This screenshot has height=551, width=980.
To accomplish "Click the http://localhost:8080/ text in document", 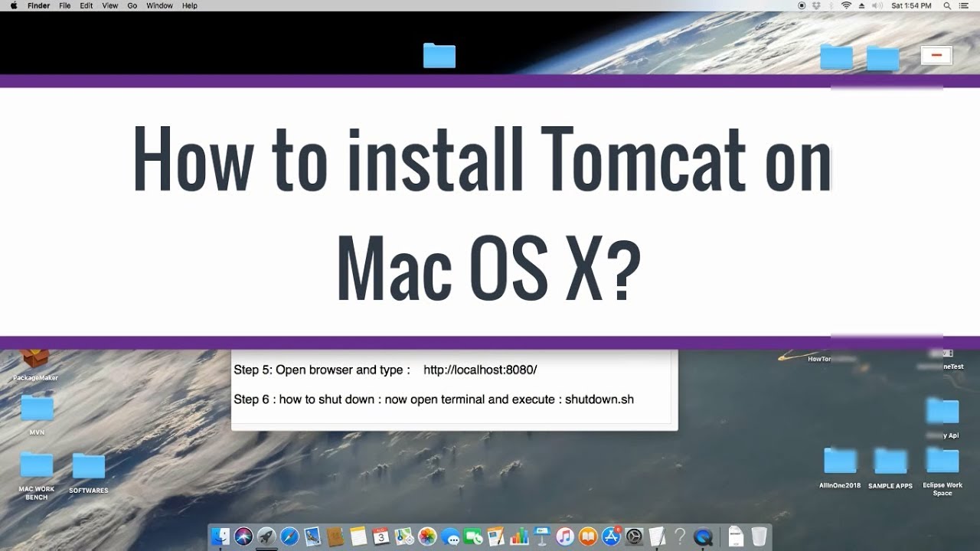I will click(480, 370).
